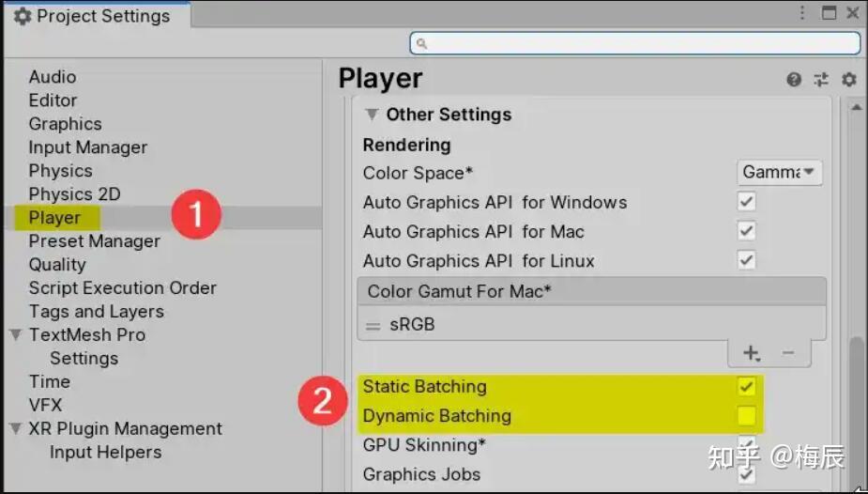Viewport: 868px width, 494px height.
Task: Open the Player presets sliders icon
Action: [x=821, y=80]
